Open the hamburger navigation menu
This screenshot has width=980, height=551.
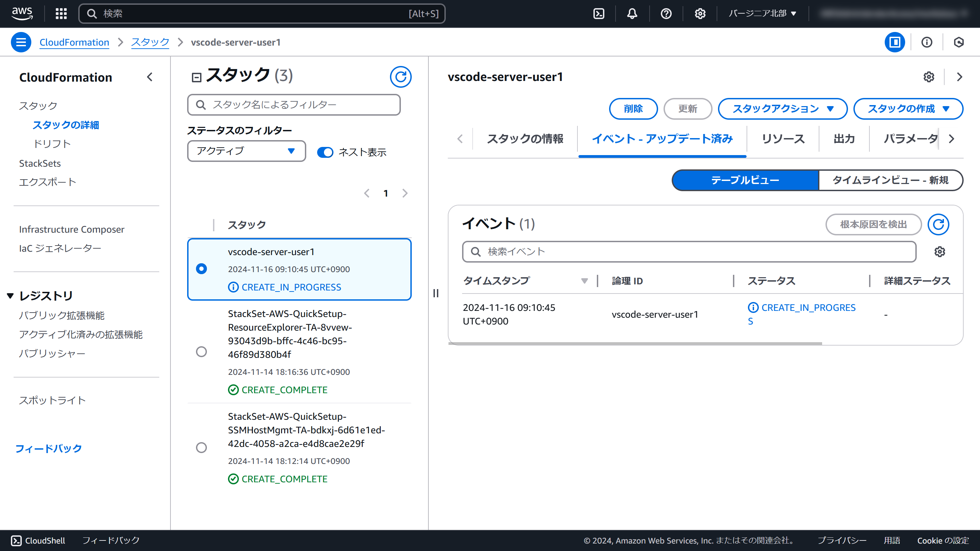click(21, 42)
